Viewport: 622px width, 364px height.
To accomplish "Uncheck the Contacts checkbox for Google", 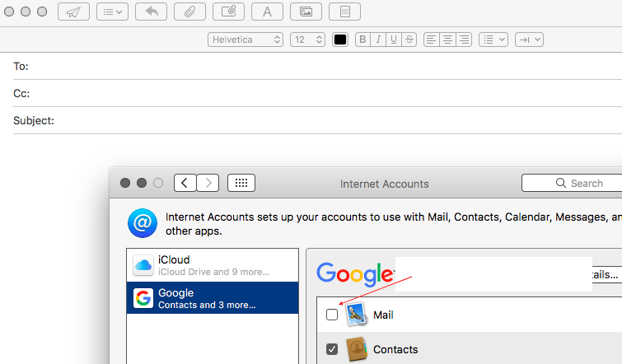I will coord(332,349).
